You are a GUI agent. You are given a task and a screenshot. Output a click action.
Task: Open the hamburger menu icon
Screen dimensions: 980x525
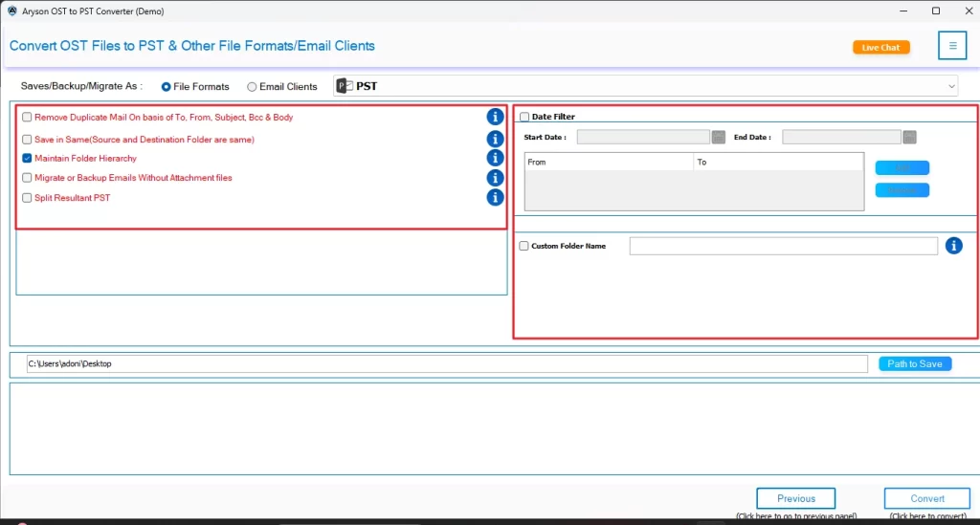tap(952, 46)
